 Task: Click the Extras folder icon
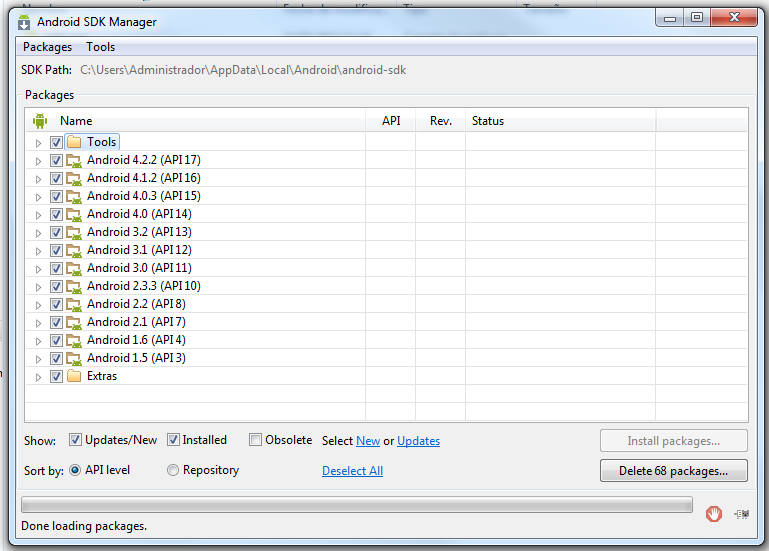coord(74,376)
